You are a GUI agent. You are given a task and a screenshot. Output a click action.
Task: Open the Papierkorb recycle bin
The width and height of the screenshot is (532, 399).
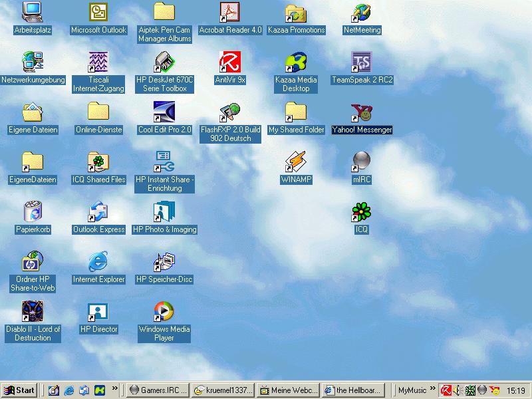click(x=33, y=212)
